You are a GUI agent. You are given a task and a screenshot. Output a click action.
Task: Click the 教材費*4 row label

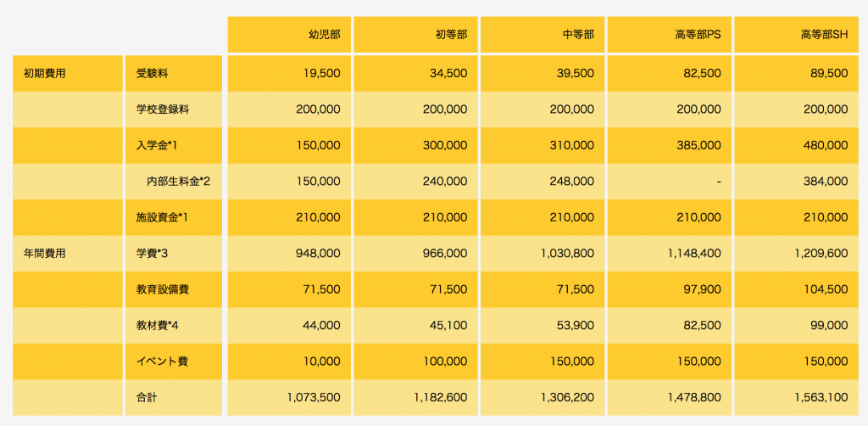pos(157,325)
